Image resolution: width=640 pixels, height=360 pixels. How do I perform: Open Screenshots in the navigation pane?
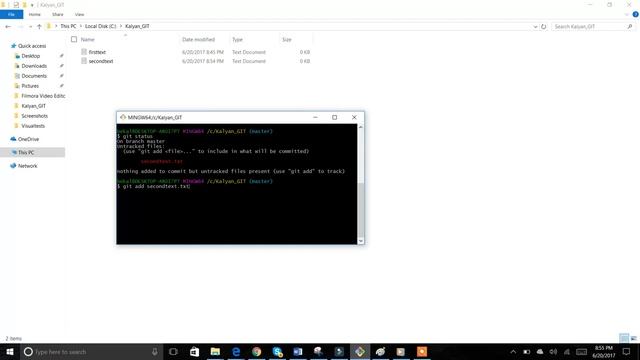pos(34,116)
